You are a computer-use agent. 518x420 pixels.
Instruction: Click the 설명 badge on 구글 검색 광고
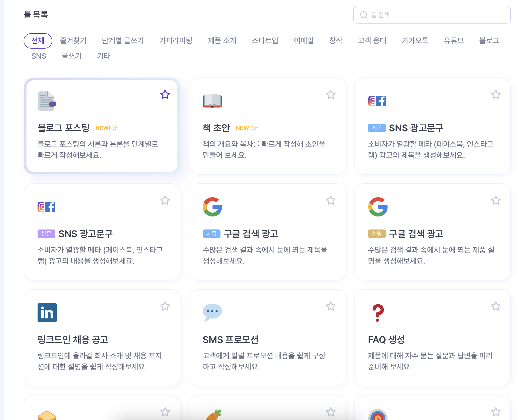tap(377, 234)
